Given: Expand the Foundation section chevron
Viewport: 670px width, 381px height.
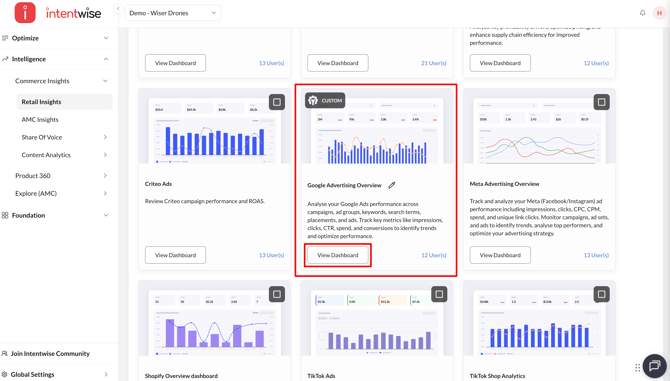Looking at the screenshot, I should pos(106,215).
